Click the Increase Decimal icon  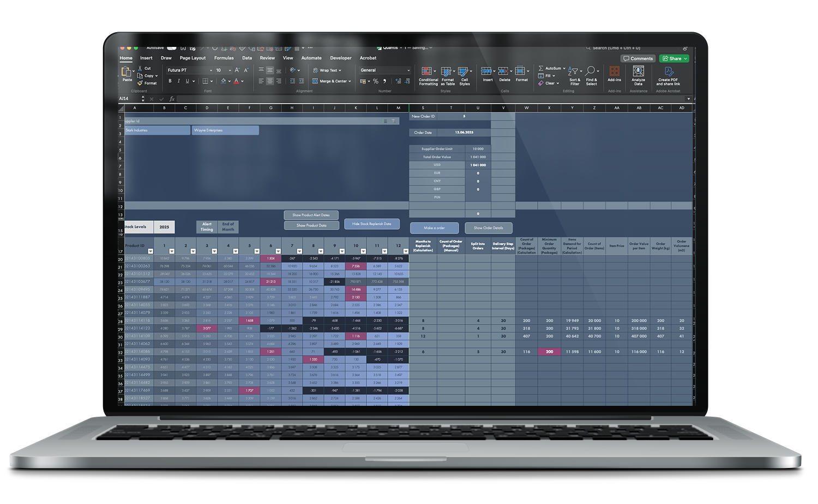pos(398,81)
